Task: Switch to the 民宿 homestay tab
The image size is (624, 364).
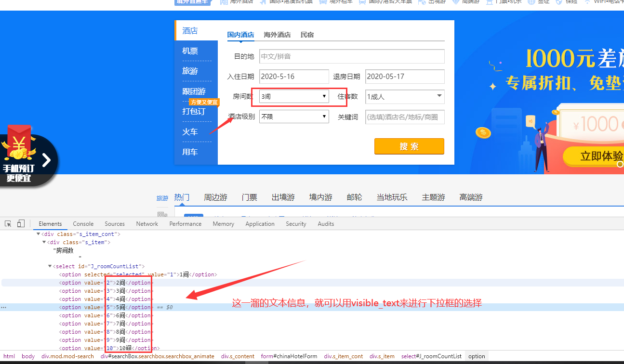Action: [x=307, y=35]
